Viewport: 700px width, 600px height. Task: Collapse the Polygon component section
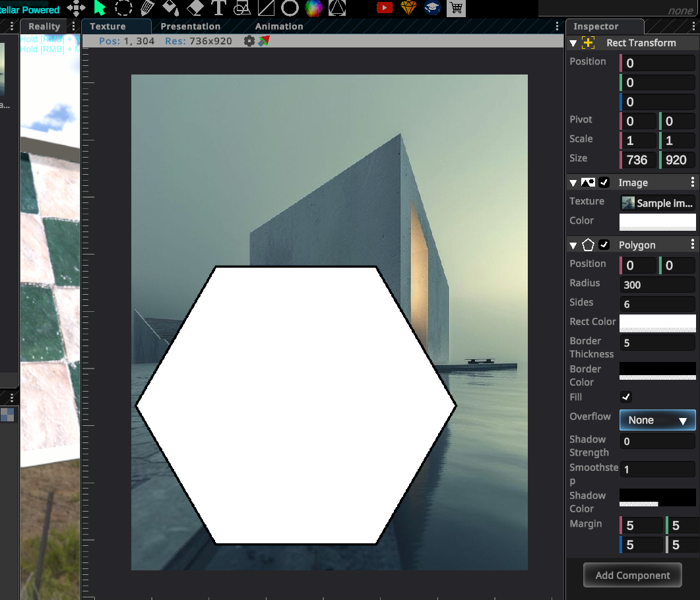point(573,245)
